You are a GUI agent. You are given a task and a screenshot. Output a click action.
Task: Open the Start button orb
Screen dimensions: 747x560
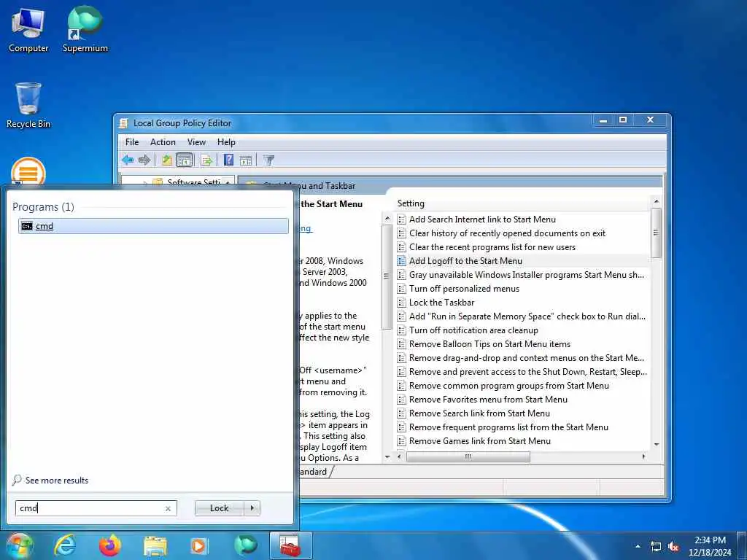(x=19, y=545)
